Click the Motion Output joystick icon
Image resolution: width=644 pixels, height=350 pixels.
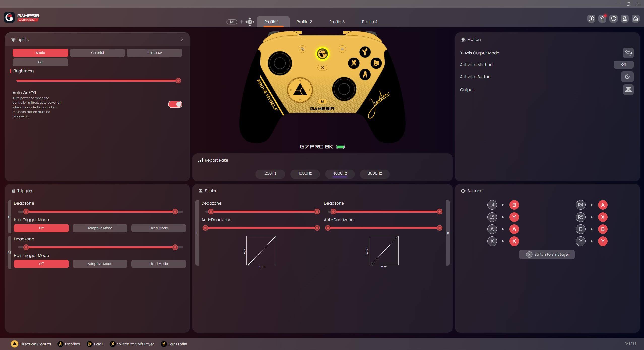pos(628,90)
